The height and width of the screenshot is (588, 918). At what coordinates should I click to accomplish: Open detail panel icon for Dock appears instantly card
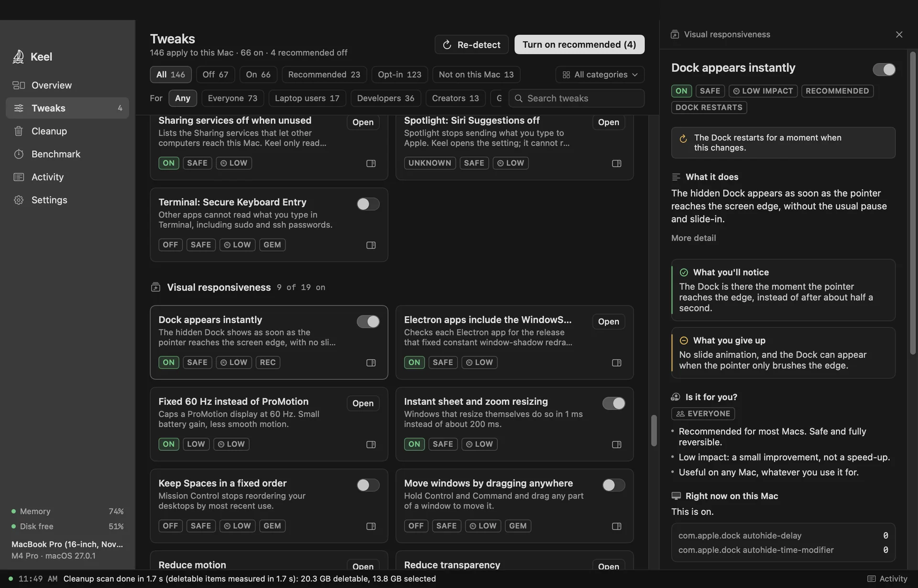click(371, 362)
